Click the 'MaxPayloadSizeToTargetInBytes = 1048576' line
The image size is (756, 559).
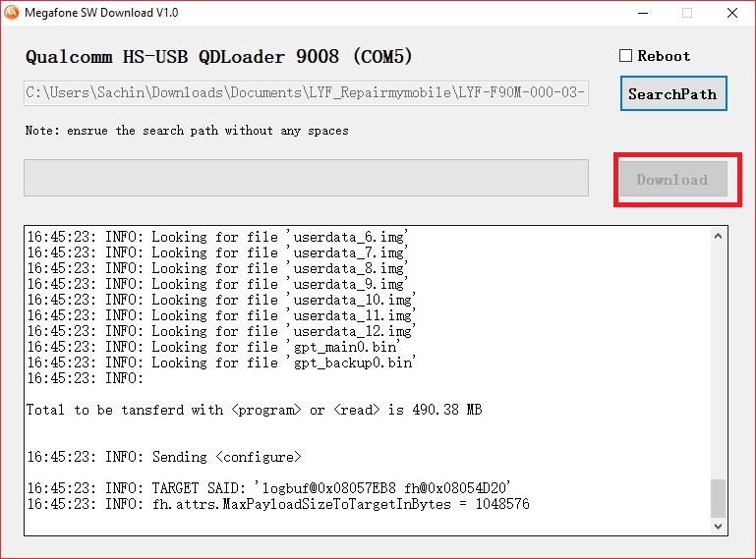(278, 504)
